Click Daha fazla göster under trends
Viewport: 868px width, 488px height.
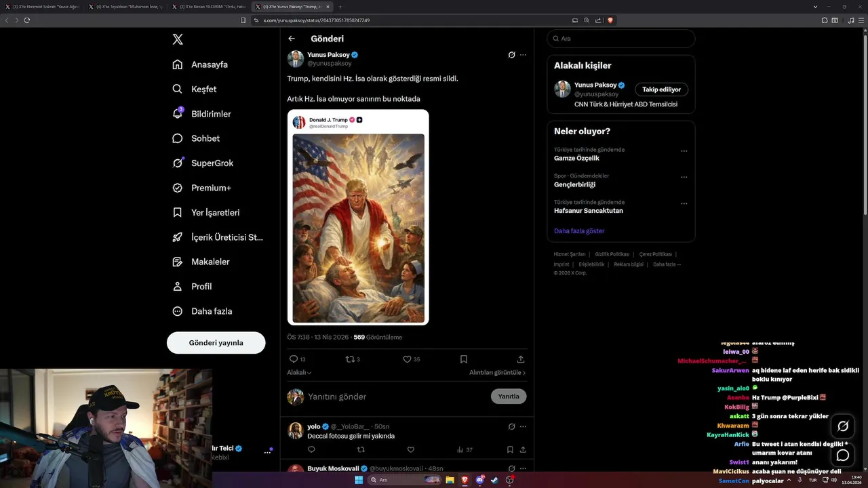(579, 231)
